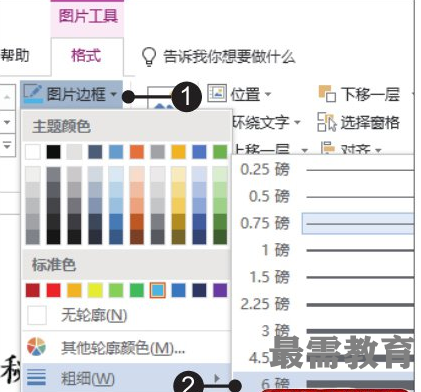This screenshot has height=392, width=421.
Task: Expand the 上移一层 dropdown arrow
Action: (304, 151)
